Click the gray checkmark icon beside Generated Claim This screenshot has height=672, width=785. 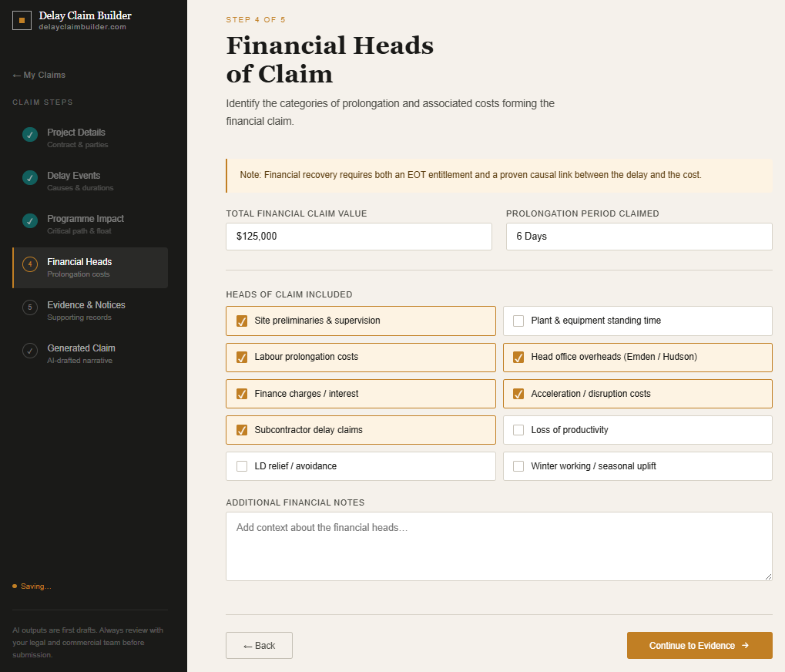[x=29, y=350]
